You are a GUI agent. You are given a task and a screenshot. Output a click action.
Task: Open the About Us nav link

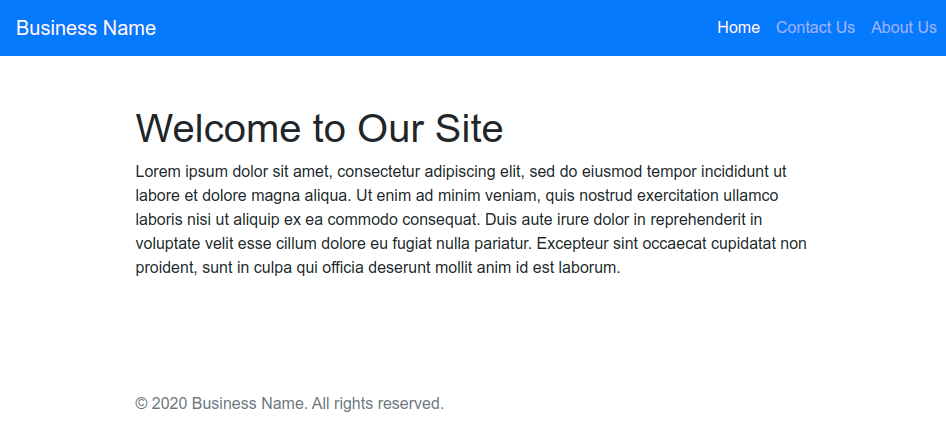(903, 28)
